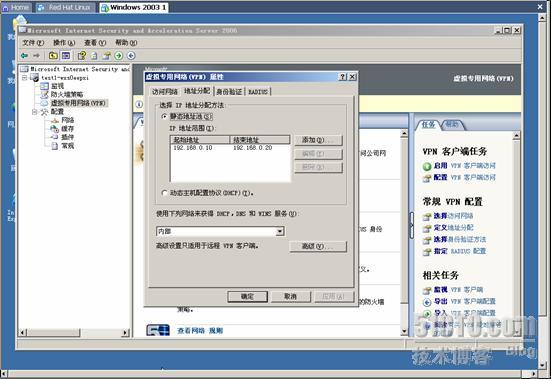Collapse the test1 server tree node
The image size is (551, 379).
[x=25, y=78]
